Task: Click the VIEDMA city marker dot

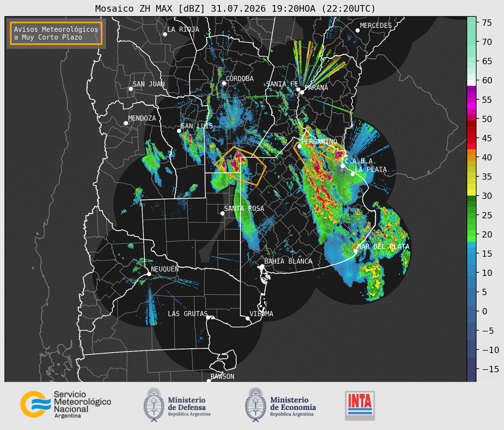Action: click(x=248, y=318)
